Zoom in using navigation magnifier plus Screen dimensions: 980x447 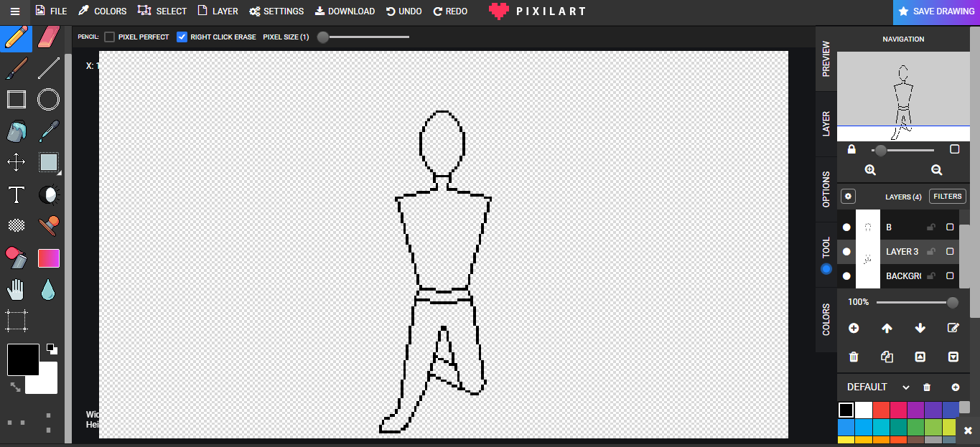click(870, 170)
